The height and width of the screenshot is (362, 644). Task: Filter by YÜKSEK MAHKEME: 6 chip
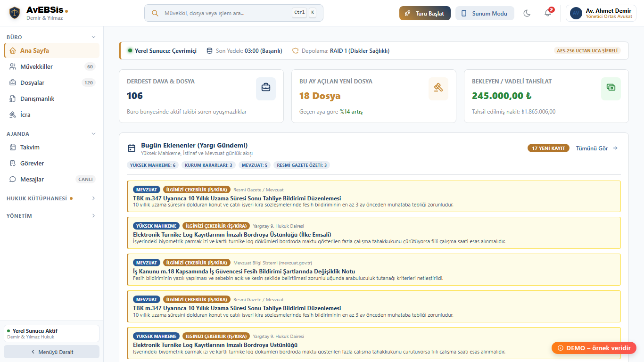(x=153, y=165)
